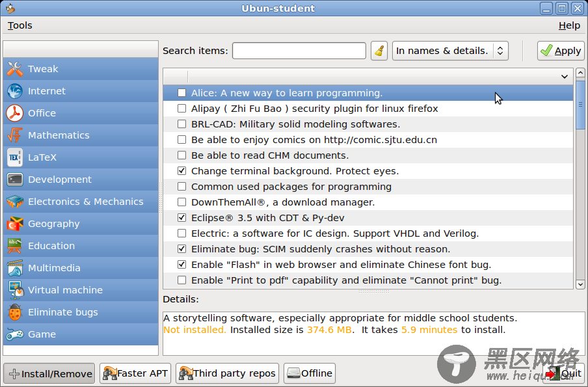Image resolution: width=588 pixels, height=387 pixels.
Task: Click the Quit button
Action: click(563, 373)
